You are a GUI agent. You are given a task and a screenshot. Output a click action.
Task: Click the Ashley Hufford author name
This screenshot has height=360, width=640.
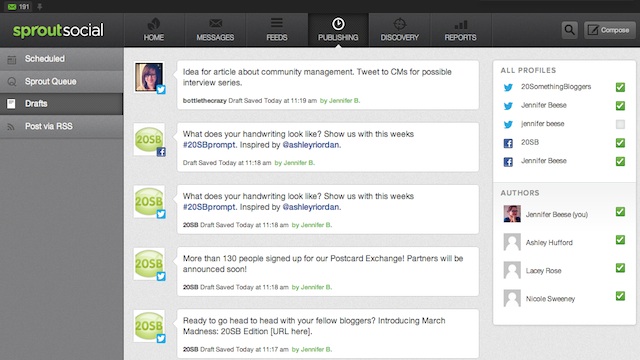pos(549,242)
